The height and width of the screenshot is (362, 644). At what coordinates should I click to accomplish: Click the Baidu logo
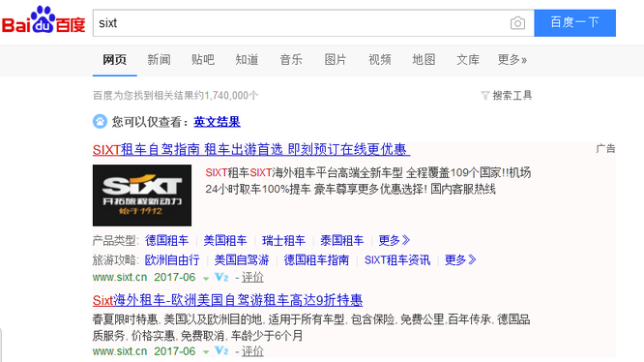click(44, 20)
